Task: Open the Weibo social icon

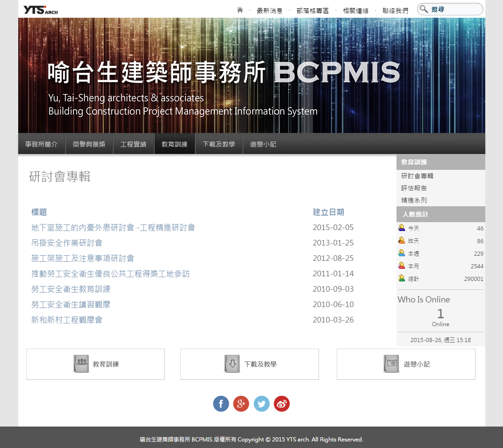Action: click(282, 404)
